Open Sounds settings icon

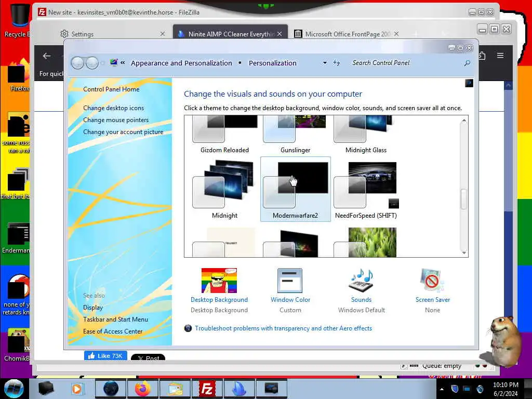[362, 281]
